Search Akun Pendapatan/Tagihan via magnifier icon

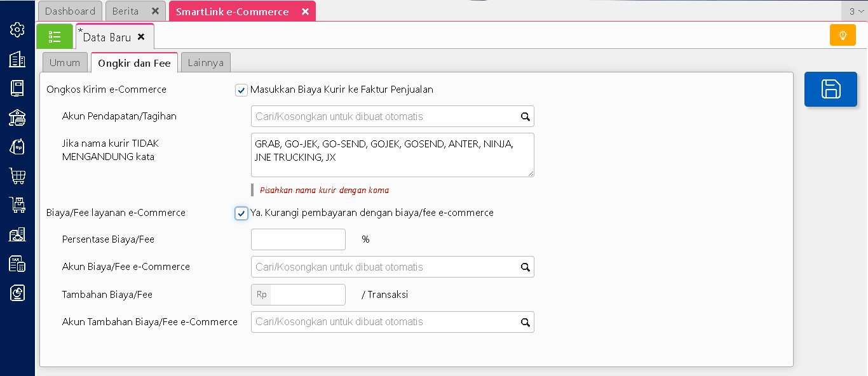526,117
